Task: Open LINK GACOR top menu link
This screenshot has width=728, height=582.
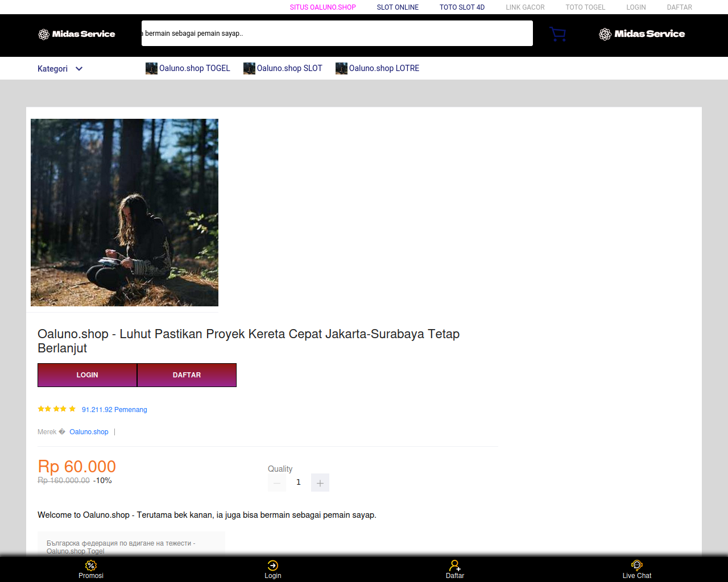Action: coord(526,7)
